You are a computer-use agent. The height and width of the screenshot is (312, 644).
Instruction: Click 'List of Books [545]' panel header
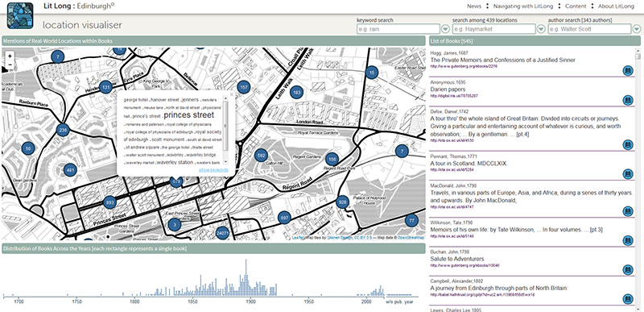[535, 40]
